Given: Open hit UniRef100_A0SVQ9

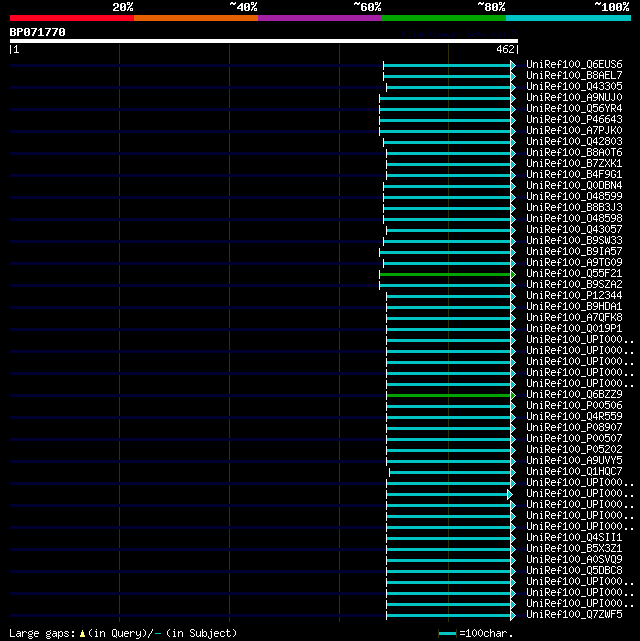Looking at the screenshot, I should click(x=574, y=560).
